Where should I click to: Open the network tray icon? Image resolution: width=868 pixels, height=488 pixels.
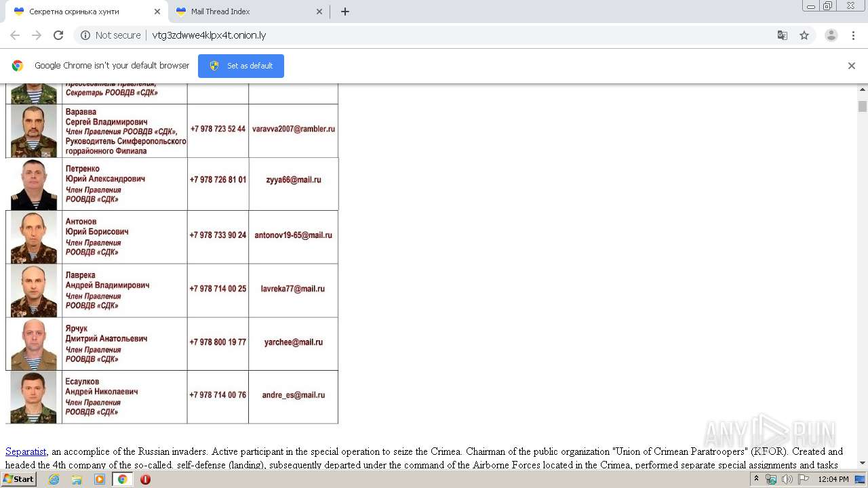point(771,479)
